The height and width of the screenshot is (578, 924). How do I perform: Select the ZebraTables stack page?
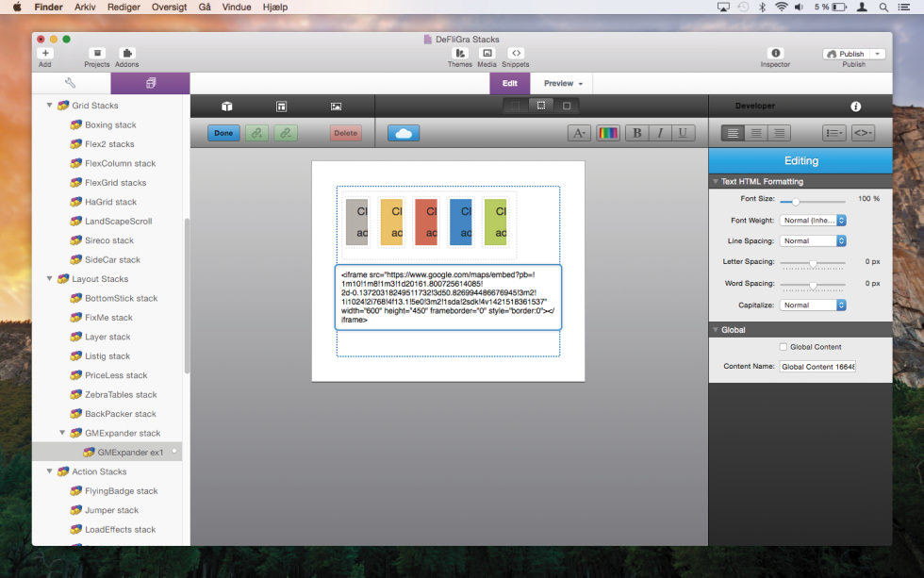point(121,395)
